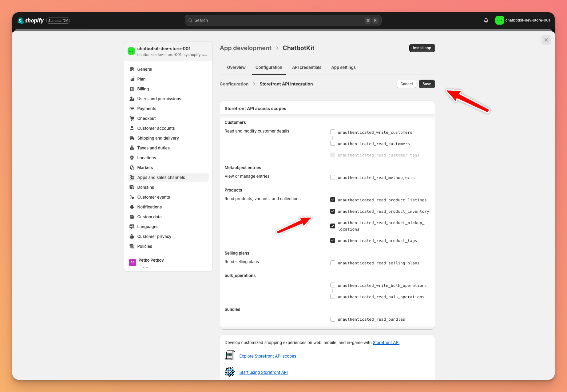This screenshot has height=392, width=567.
Task: Open the App settings tab
Action: 343,67
